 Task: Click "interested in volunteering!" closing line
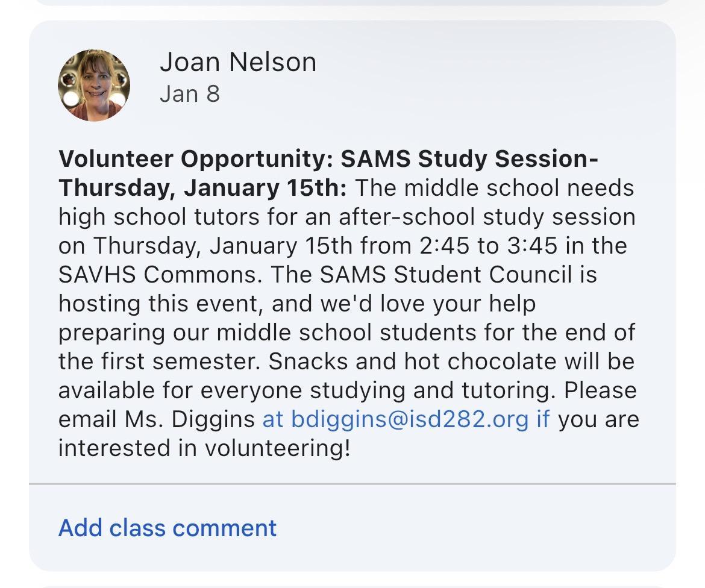[204, 448]
